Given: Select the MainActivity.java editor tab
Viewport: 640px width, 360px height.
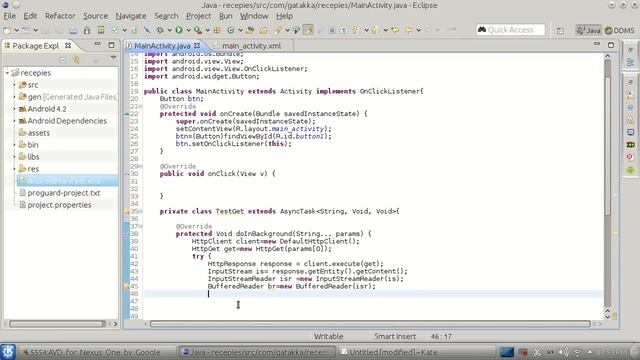Looking at the screenshot, I should coord(162,46).
